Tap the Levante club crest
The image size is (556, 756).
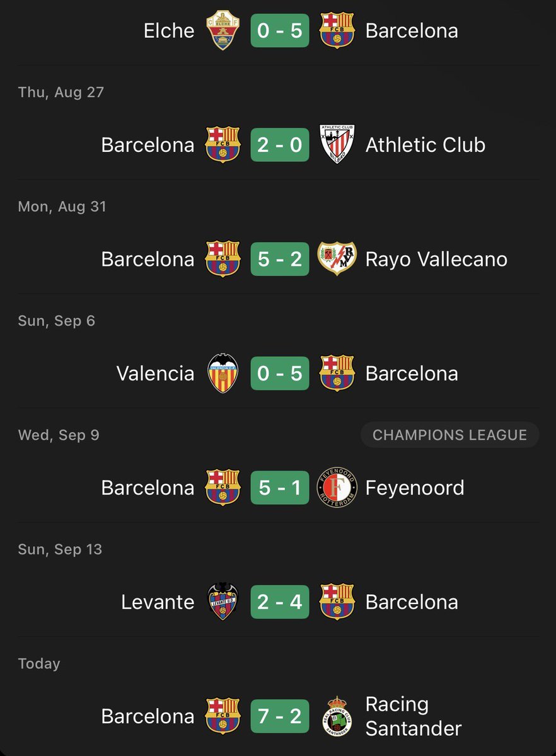point(223,602)
